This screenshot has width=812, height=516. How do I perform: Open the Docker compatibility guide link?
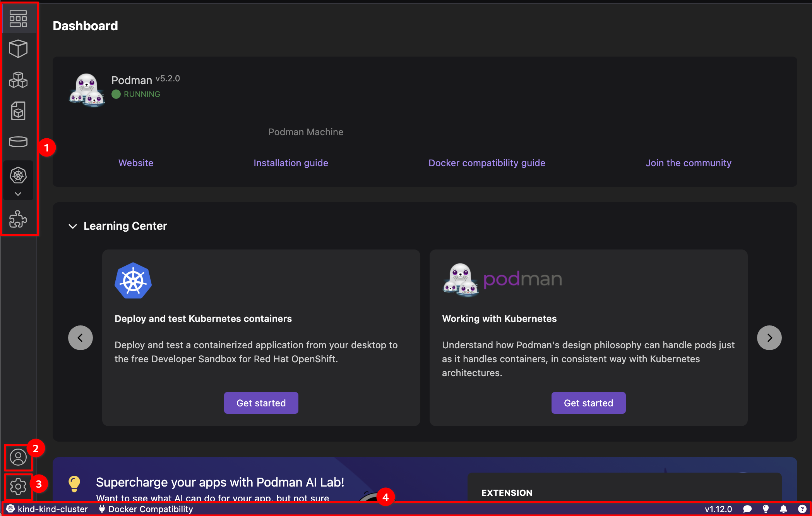pos(487,163)
